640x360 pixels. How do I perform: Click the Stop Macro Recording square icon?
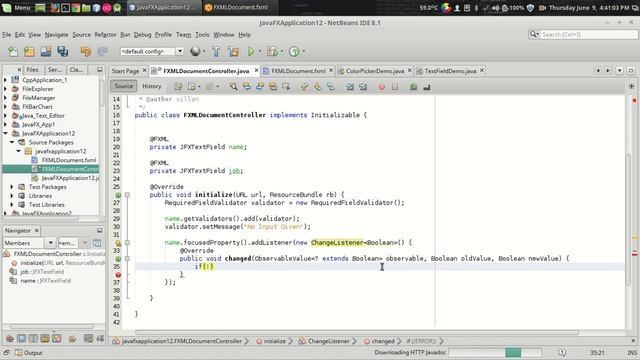(x=395, y=87)
